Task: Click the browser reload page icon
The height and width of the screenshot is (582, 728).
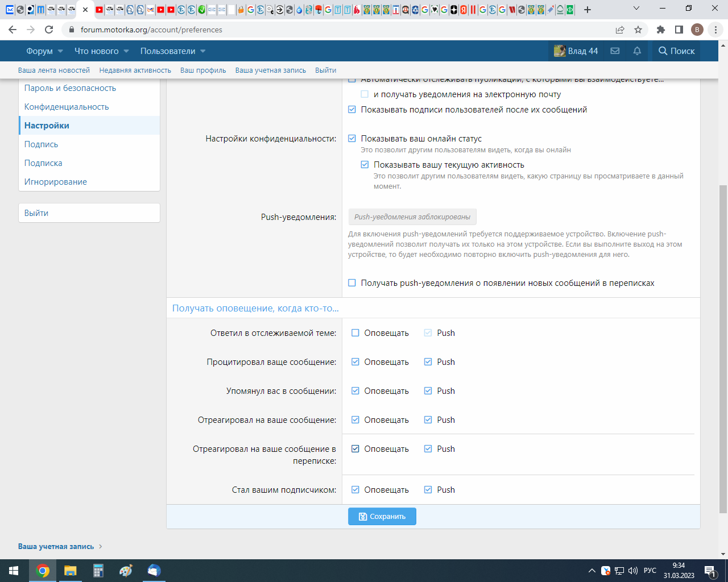Action: 49,30
